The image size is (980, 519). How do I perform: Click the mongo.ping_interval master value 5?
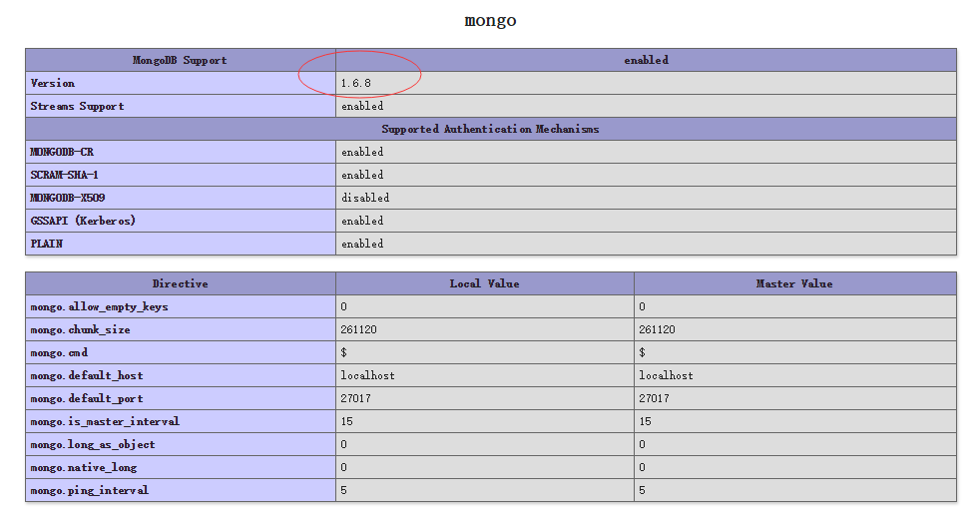(643, 490)
